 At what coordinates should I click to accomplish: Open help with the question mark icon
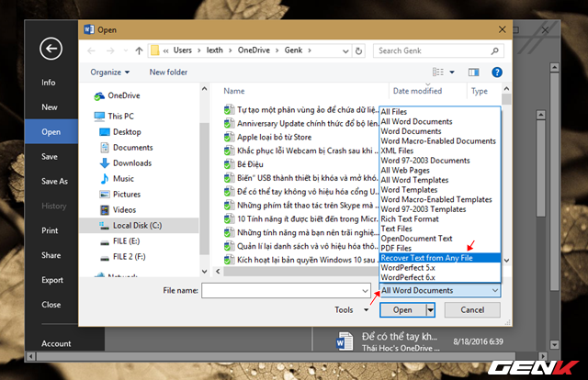pyautogui.click(x=497, y=72)
